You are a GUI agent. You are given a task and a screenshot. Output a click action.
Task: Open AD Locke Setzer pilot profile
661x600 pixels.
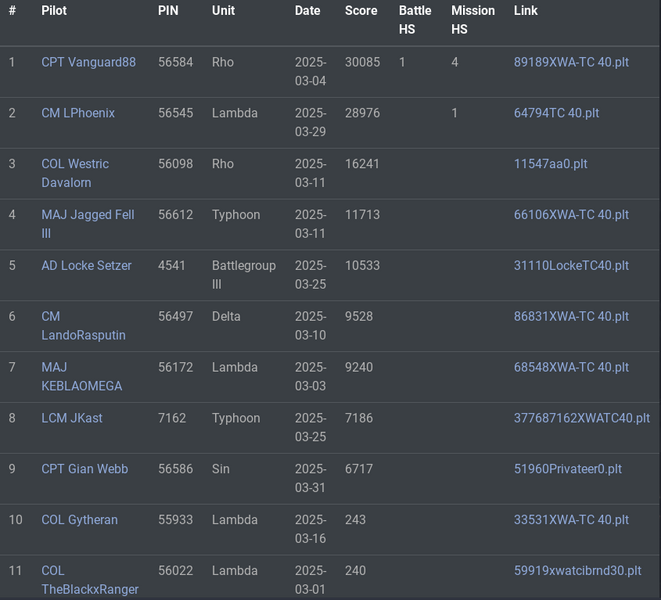point(85,266)
